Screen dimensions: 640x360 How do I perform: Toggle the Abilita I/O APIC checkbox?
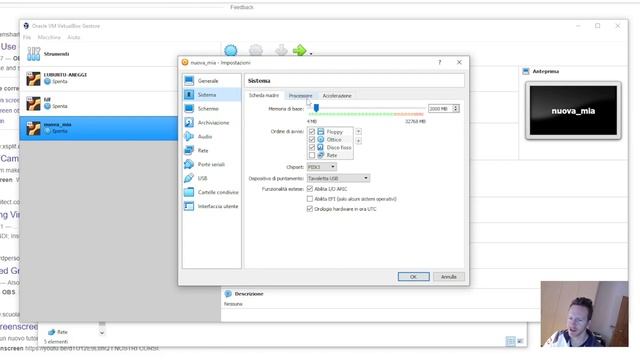click(310, 189)
